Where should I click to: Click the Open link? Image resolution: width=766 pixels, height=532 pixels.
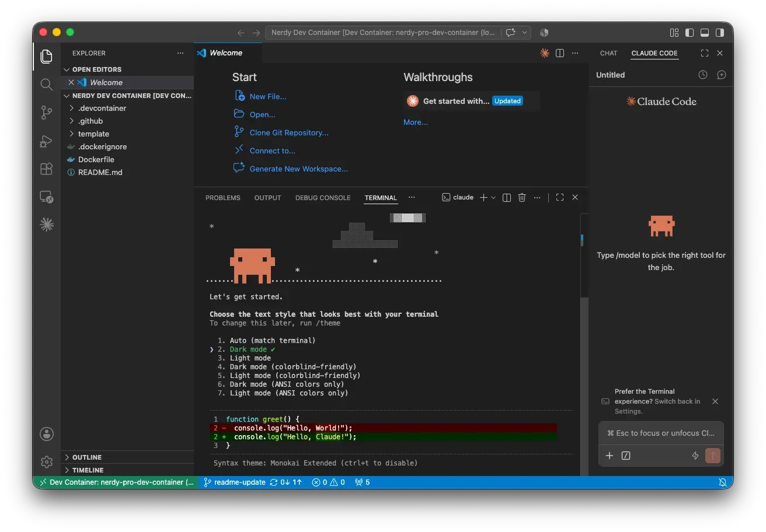262,115
